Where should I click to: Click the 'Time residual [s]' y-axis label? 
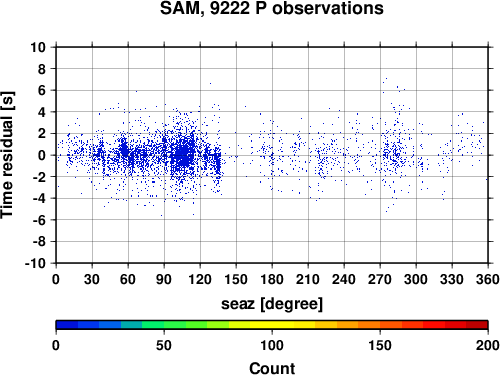8,155
